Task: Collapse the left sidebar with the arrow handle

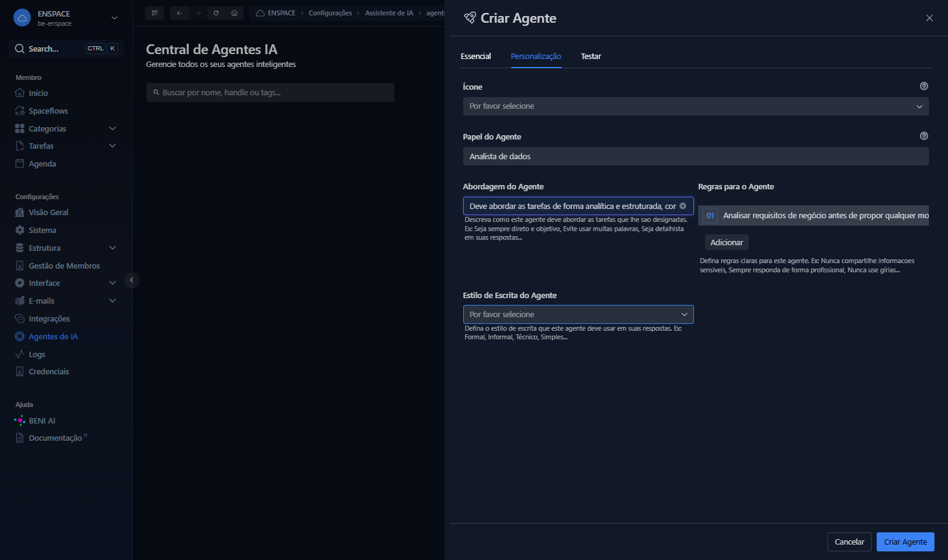Action: coord(132,280)
